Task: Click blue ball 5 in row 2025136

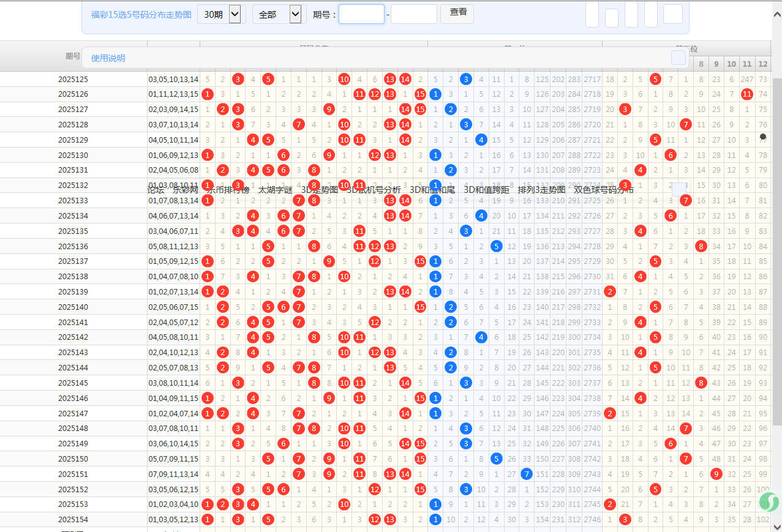Action: point(497,246)
